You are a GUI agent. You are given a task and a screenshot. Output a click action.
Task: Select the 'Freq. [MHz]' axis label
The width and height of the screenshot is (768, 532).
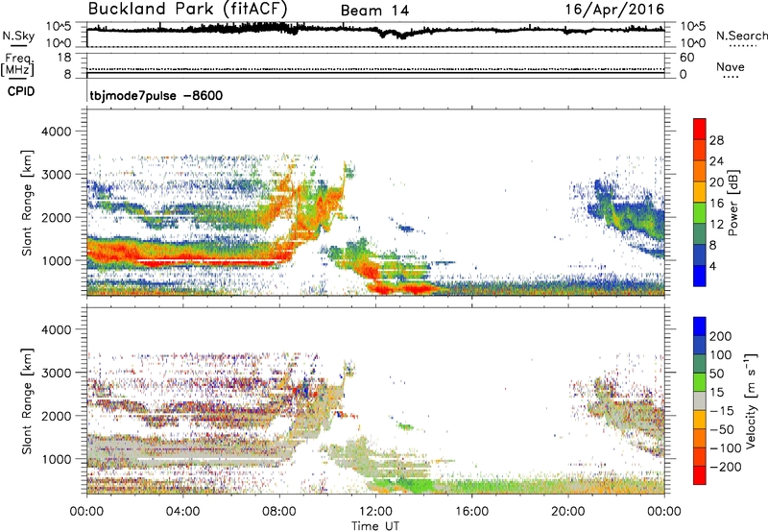[x=17, y=64]
